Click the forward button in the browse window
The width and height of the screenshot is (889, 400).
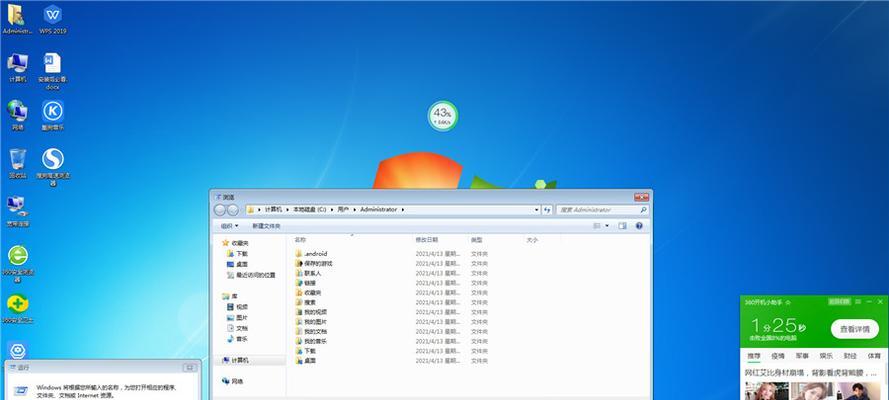[233, 210]
